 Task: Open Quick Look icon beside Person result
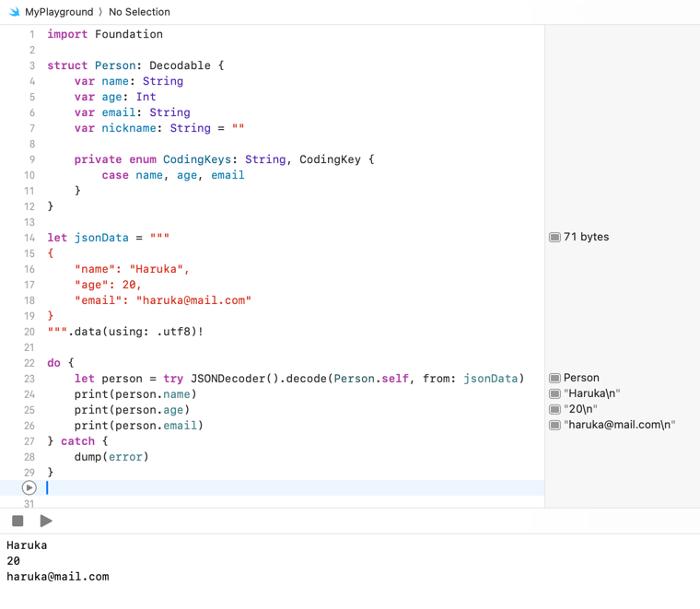(x=554, y=378)
